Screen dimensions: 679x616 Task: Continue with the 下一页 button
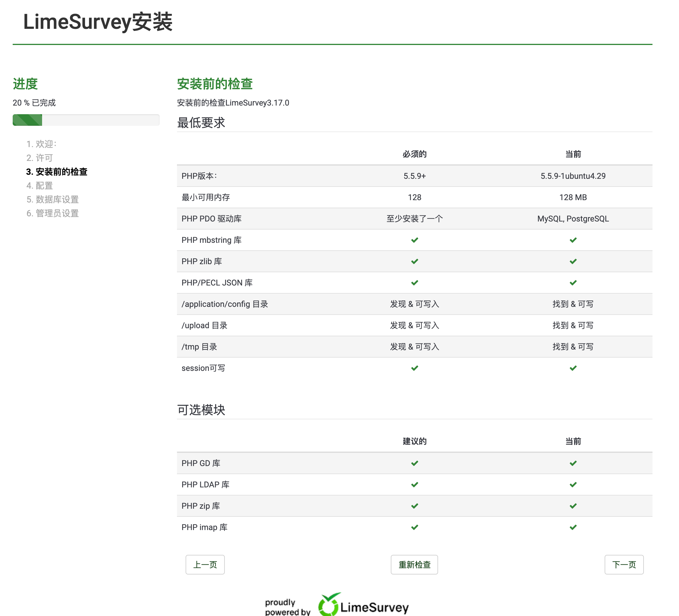tap(624, 564)
